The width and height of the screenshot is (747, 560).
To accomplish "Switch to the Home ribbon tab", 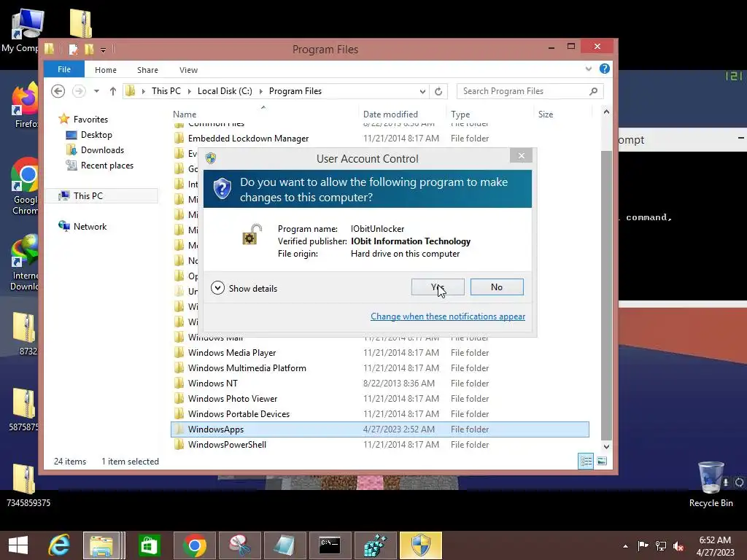I will click(105, 70).
